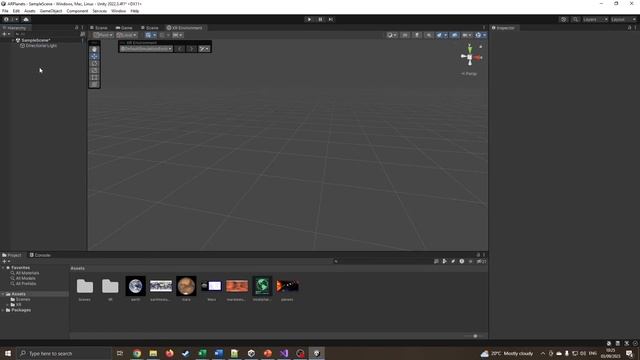Toggle Persp projection label
The height and width of the screenshot is (360, 640).
(469, 74)
